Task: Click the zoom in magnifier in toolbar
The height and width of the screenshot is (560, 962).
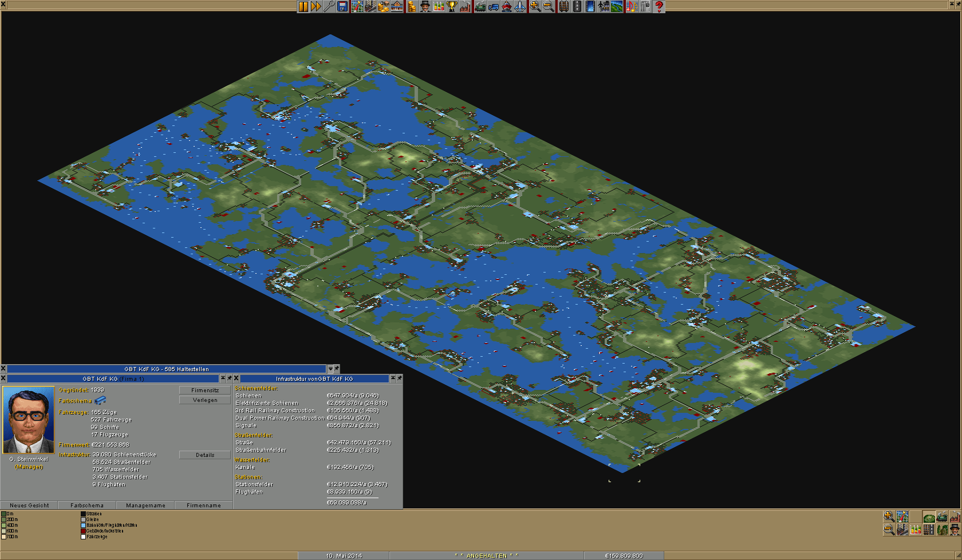Action: [535, 6]
